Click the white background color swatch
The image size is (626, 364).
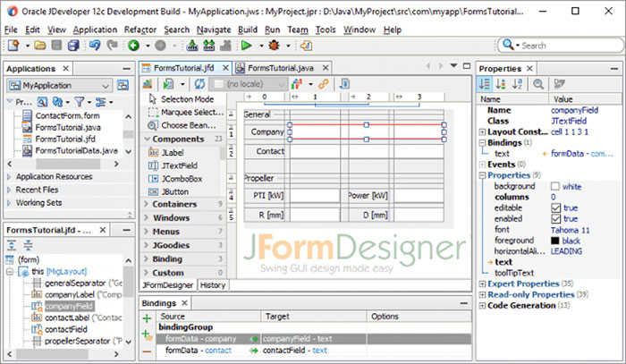tap(555, 186)
